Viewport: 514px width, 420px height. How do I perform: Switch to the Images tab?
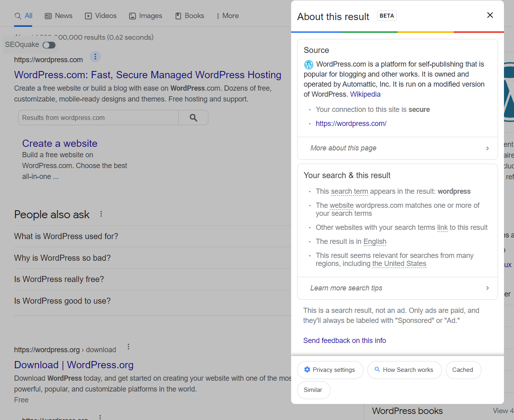145,16
